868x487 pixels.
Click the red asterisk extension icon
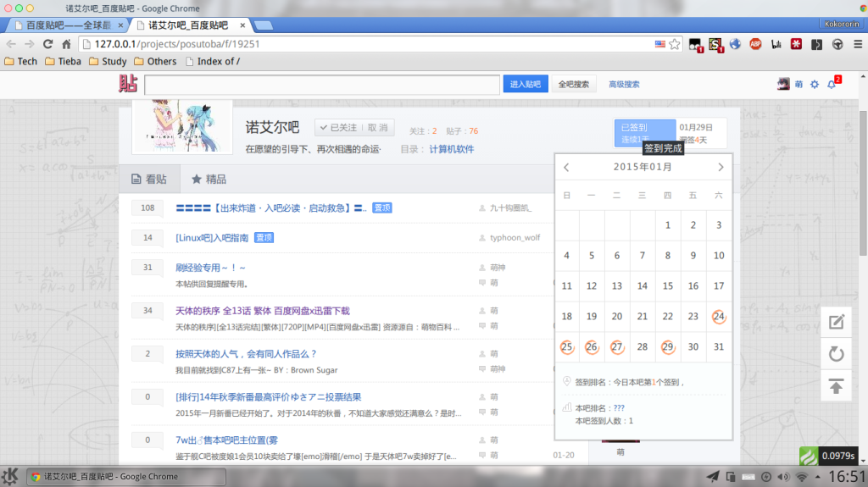(x=796, y=44)
